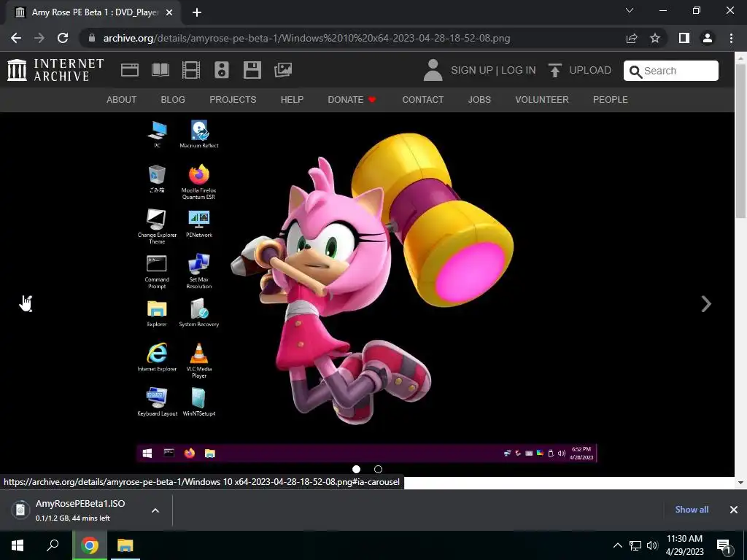Open File Explorer from taskbar
The width and height of the screenshot is (747, 560).
coord(125,545)
